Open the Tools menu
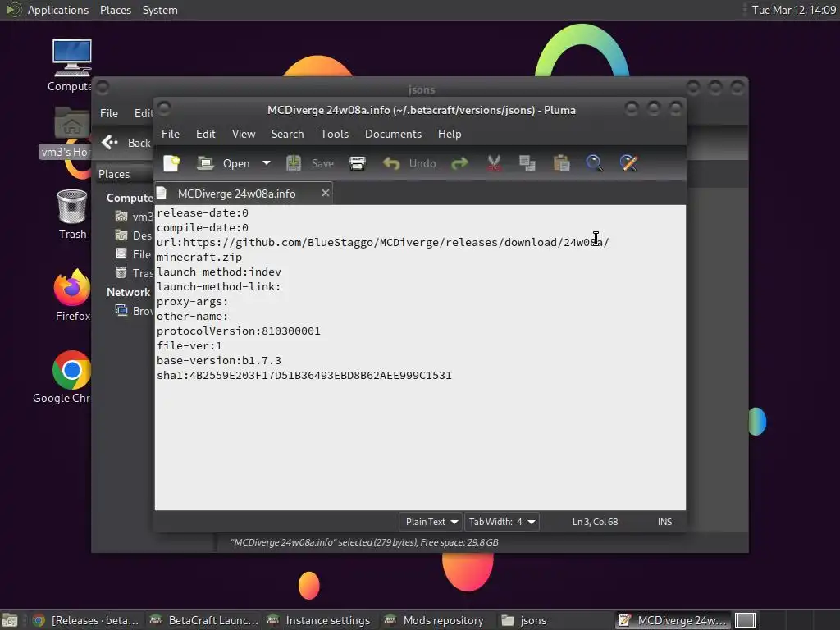The height and width of the screenshot is (630, 840). pyautogui.click(x=335, y=134)
